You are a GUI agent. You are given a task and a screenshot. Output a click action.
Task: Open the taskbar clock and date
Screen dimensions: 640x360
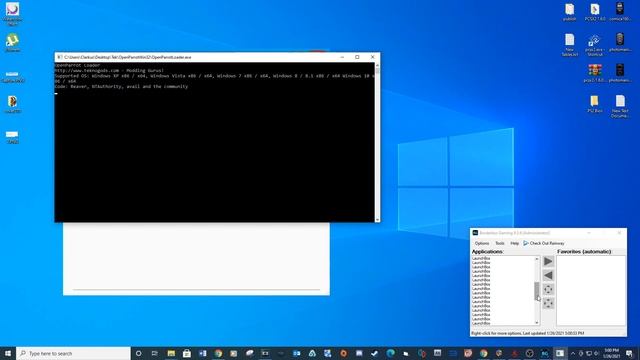[611, 353]
